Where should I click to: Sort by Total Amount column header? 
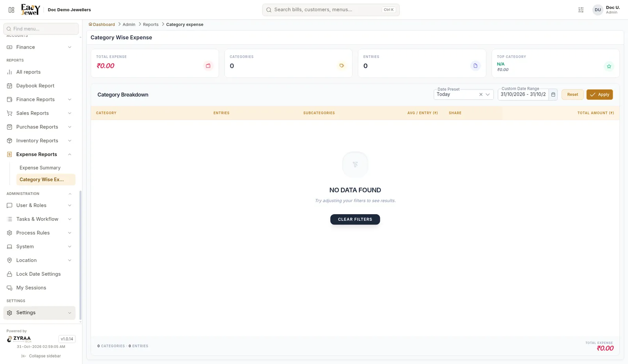(x=595, y=113)
